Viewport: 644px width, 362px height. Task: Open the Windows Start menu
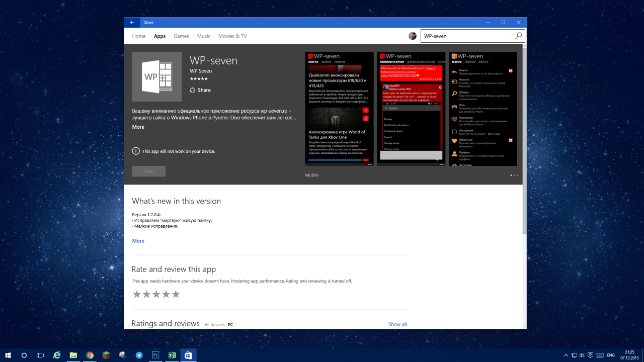coord(8,355)
